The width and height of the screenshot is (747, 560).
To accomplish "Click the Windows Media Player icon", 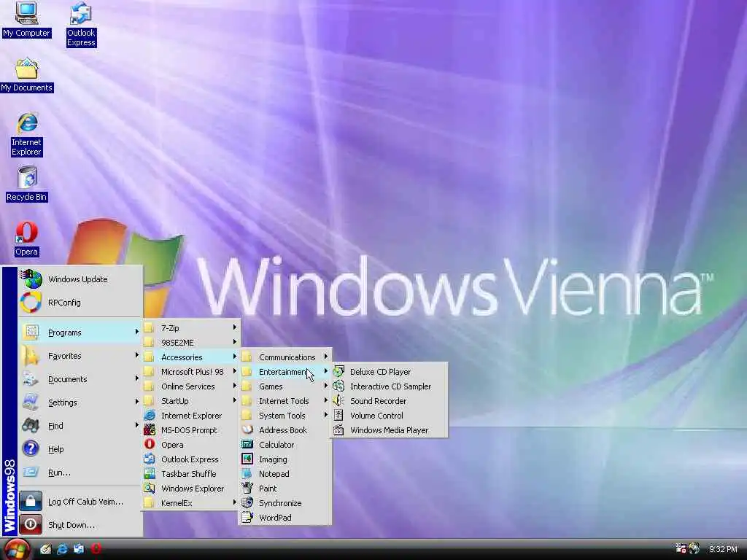I will [338, 430].
